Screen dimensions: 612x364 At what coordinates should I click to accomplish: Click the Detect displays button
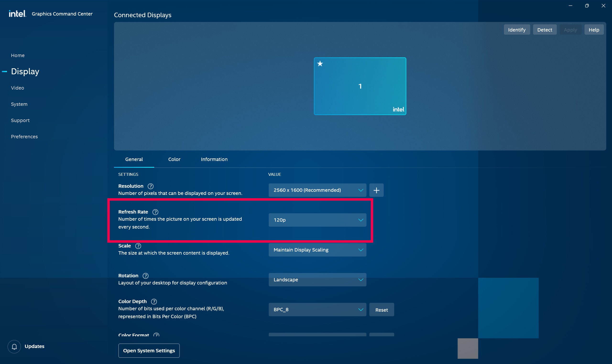pos(544,29)
